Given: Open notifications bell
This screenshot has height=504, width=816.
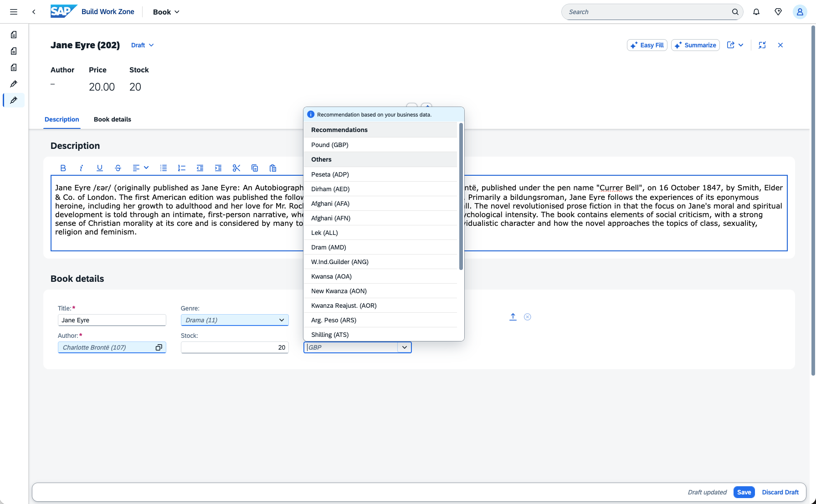Looking at the screenshot, I should pos(756,12).
